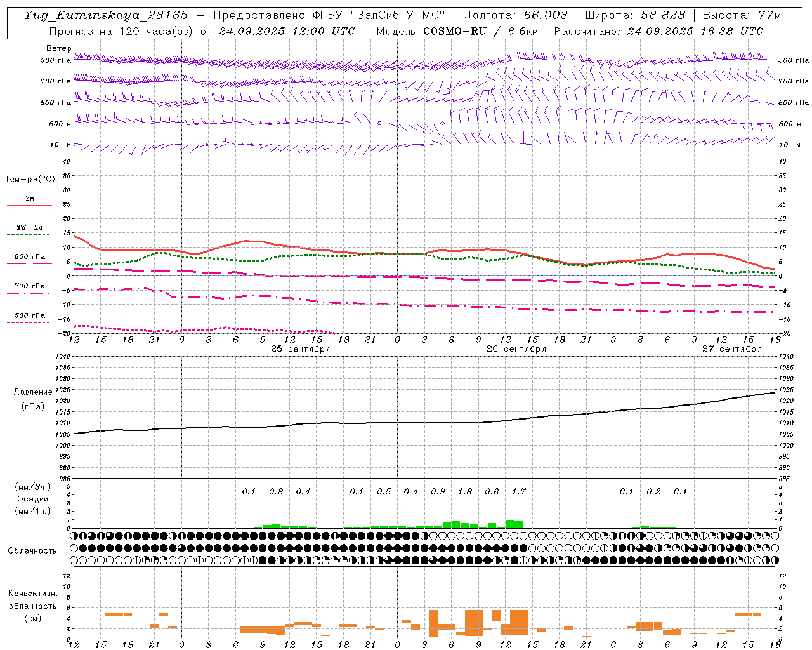Click the Широта: 58.828 value

[635, 15]
